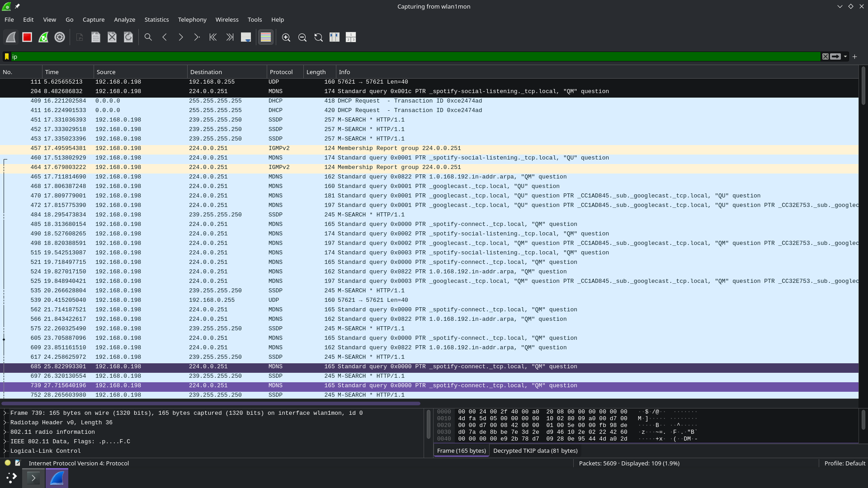Screen dimensions: 868x488
Task: Click the ip display filter field
Action: pos(407,56)
